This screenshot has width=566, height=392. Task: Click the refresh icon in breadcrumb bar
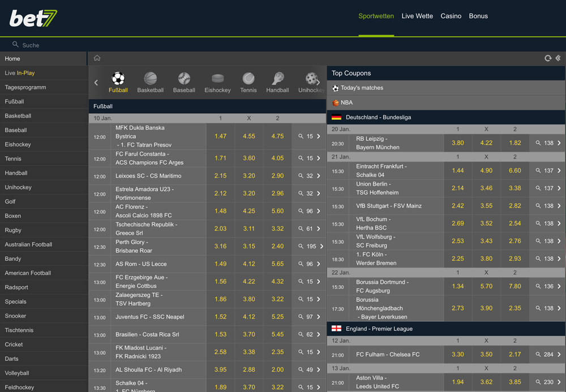[x=548, y=58]
